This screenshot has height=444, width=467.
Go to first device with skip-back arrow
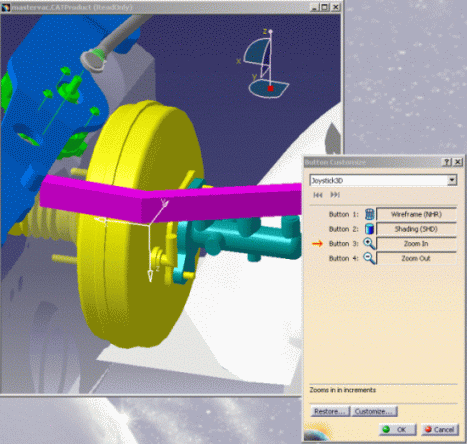pyautogui.click(x=318, y=195)
